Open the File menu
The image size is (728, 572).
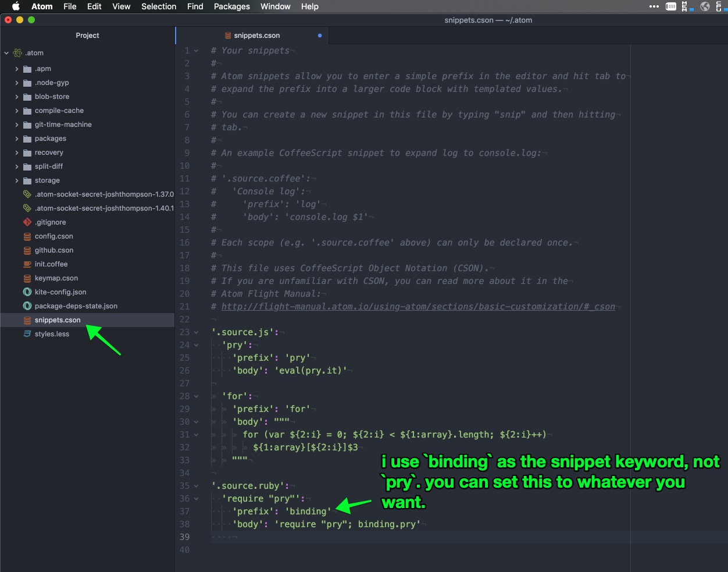70,6
